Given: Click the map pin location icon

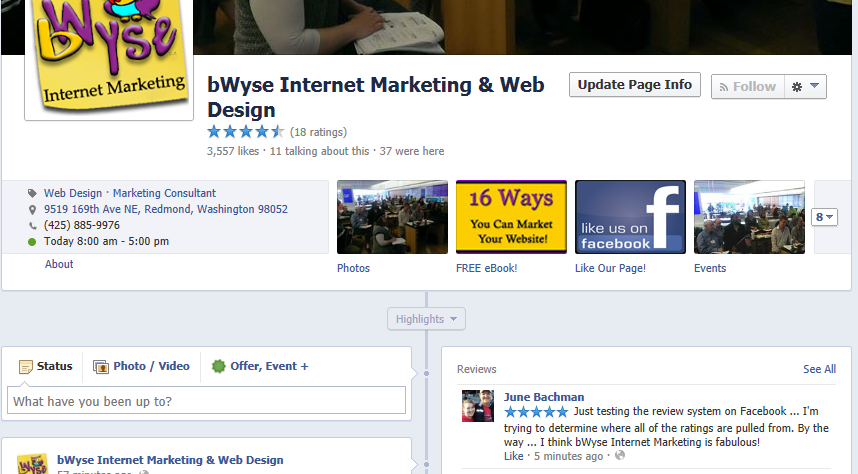Looking at the screenshot, I should click(32, 210).
